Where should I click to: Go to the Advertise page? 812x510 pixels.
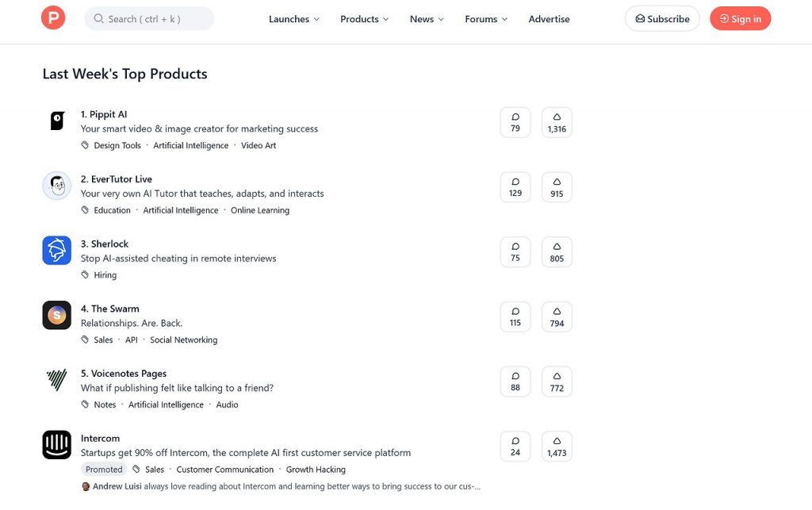(x=549, y=19)
